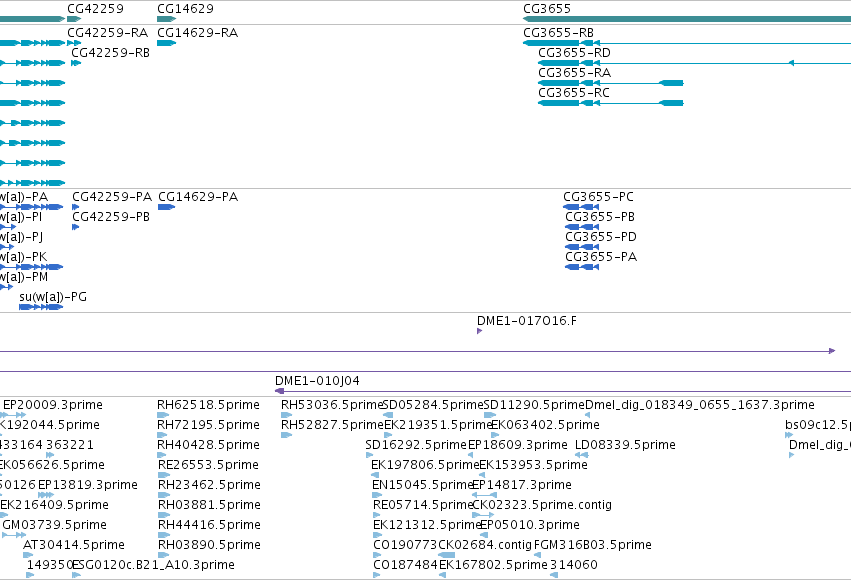
Task: Click the RH40428.5prime EST label
Action: [208, 445]
